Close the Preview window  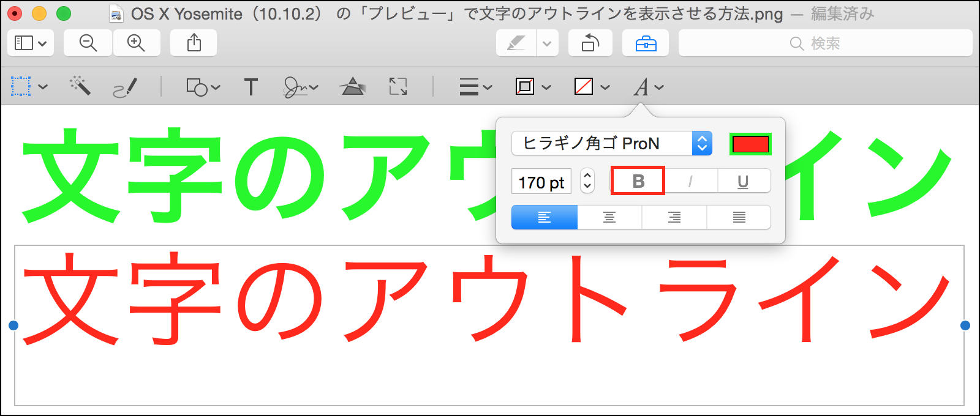point(15,13)
